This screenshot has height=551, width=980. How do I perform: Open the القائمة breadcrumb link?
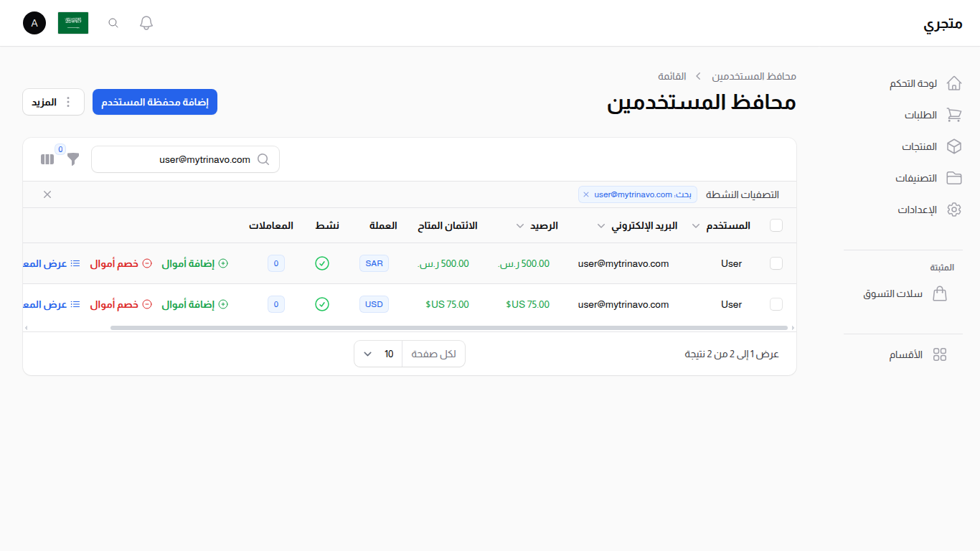(x=672, y=76)
